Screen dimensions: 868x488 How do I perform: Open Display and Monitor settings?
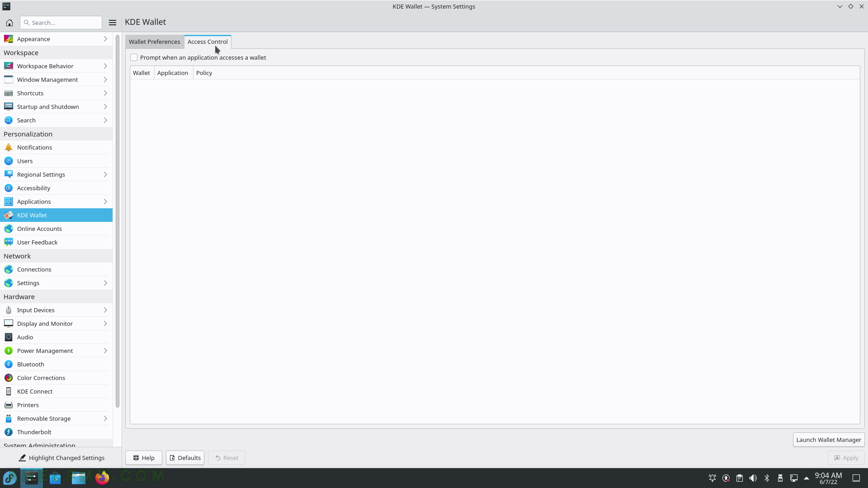tap(56, 324)
